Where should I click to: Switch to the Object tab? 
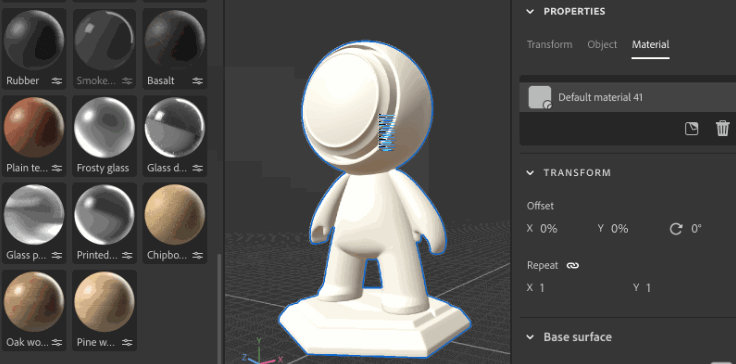point(602,45)
